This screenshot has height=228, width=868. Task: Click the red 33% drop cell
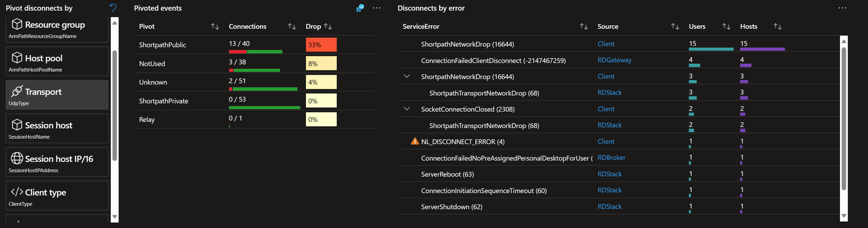click(321, 45)
